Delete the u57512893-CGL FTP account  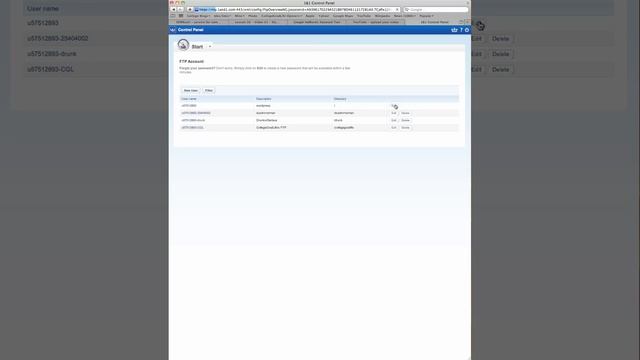point(405,128)
